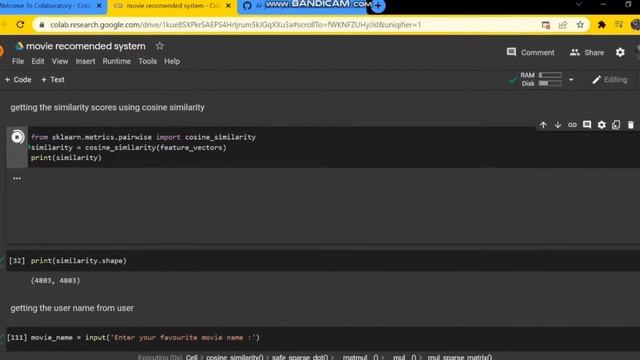Click the cell output ellipsis
The height and width of the screenshot is (360, 640).
[17, 178]
